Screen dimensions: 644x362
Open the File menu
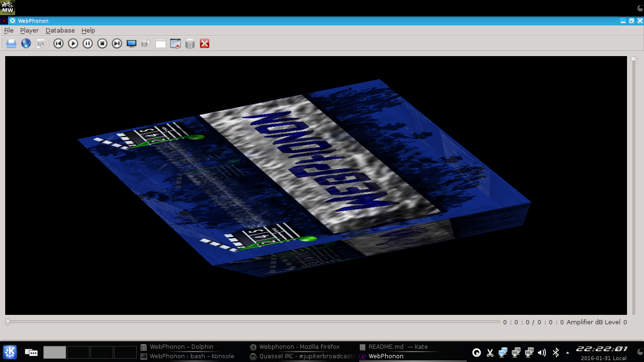[8, 30]
